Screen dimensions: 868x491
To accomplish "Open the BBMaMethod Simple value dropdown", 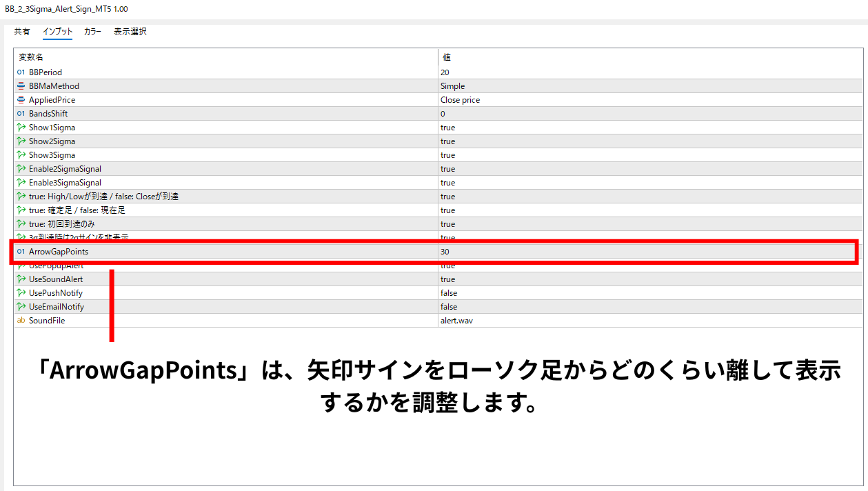I will pos(650,86).
